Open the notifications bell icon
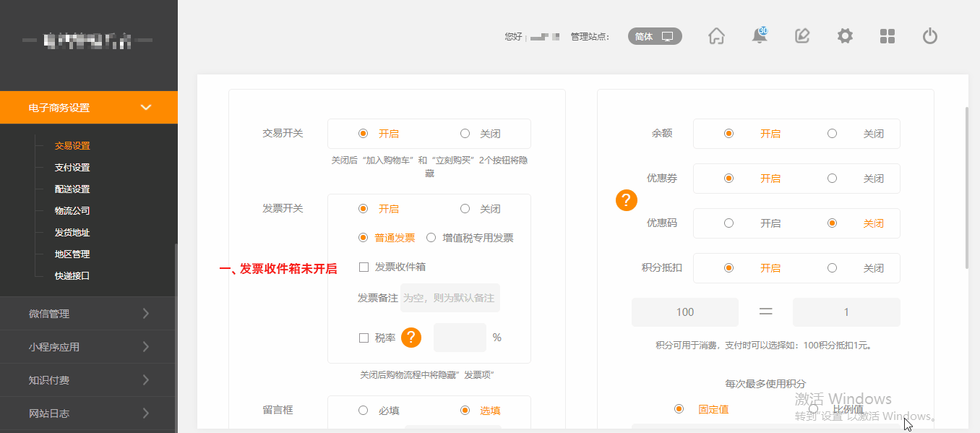The height and width of the screenshot is (433, 980). 759,36
